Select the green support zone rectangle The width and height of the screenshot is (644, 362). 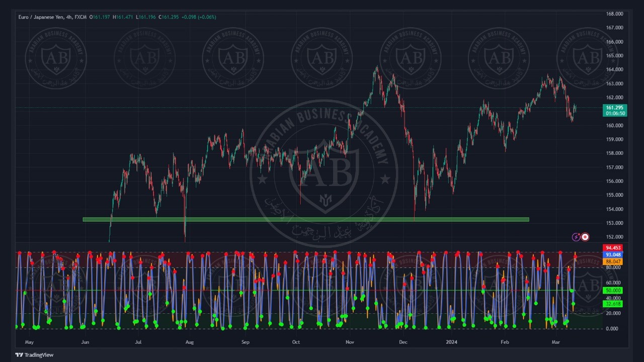point(306,219)
